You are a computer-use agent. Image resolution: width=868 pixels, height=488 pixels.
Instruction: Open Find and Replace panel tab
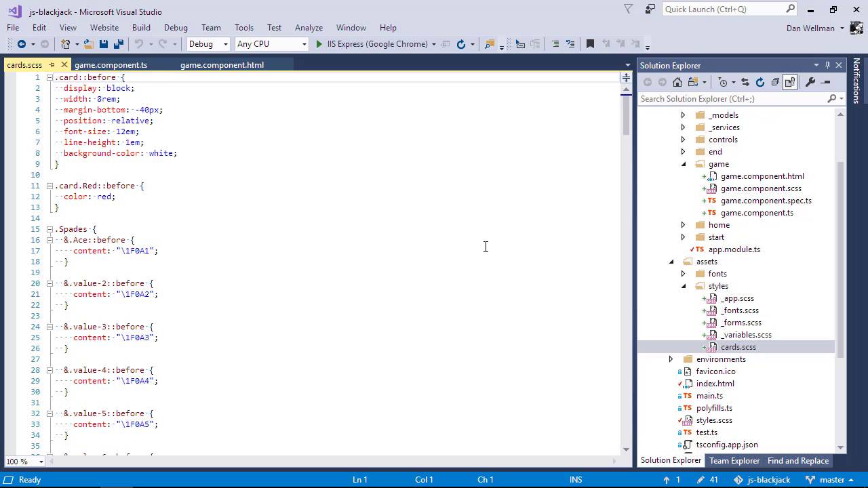[798, 461]
